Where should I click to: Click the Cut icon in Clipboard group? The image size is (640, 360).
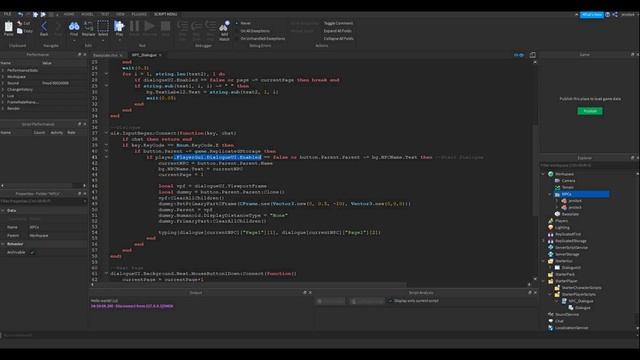20,23
